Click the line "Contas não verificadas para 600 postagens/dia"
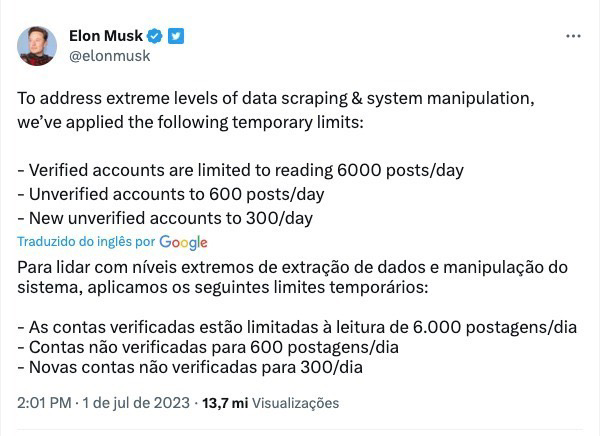 (208, 347)
